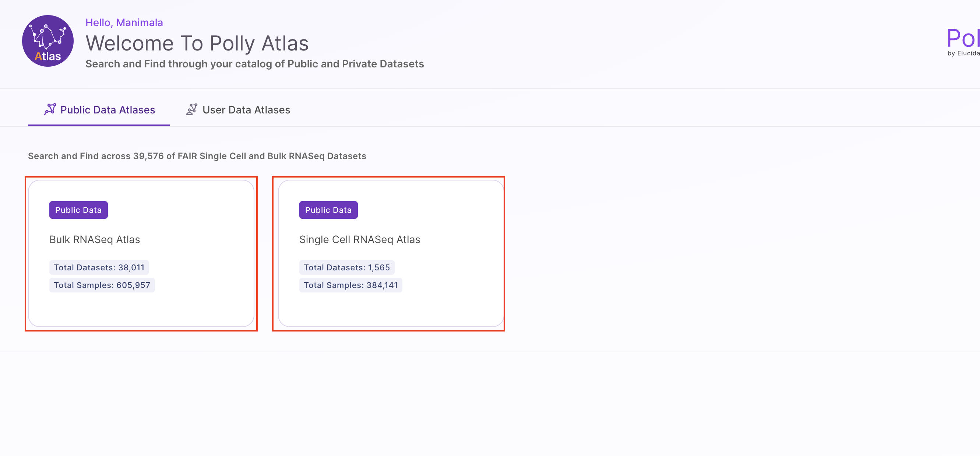The width and height of the screenshot is (980, 456).
Task: Click the purple Atlas logo icon
Action: [x=47, y=41]
